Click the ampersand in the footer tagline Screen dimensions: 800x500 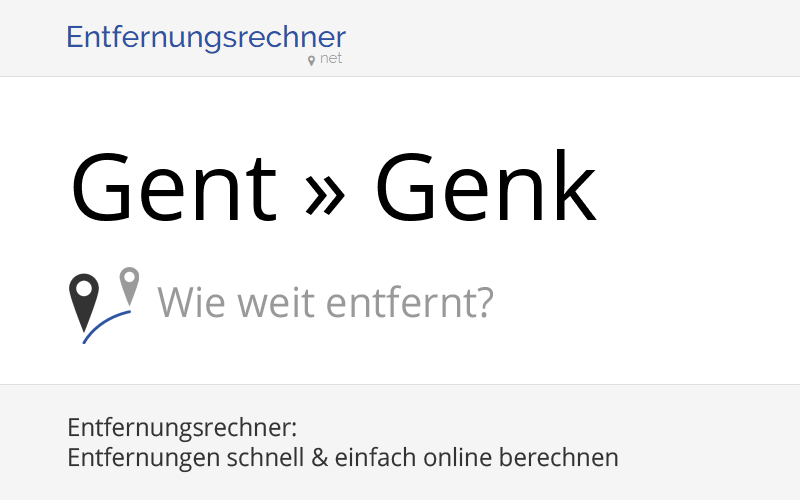tap(319, 458)
